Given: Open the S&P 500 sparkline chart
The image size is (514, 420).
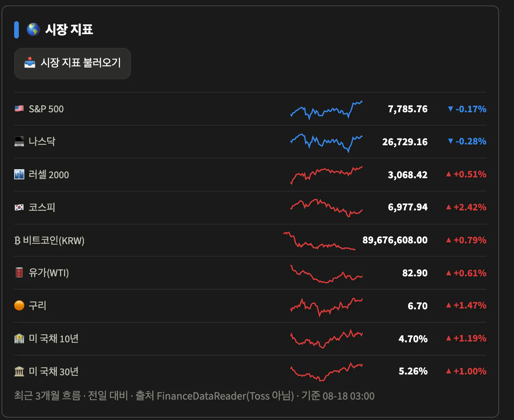Looking at the screenshot, I should [326, 110].
